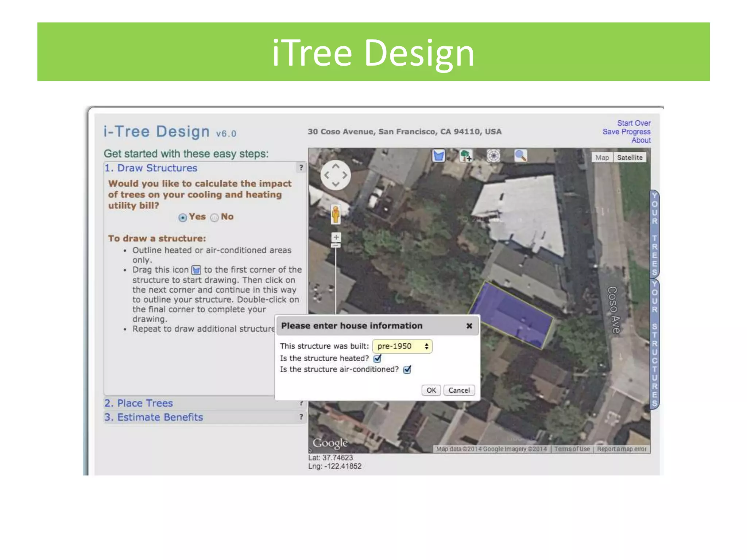747x560 pixels.
Task: Zoom out with the minus button
Action: coord(336,246)
